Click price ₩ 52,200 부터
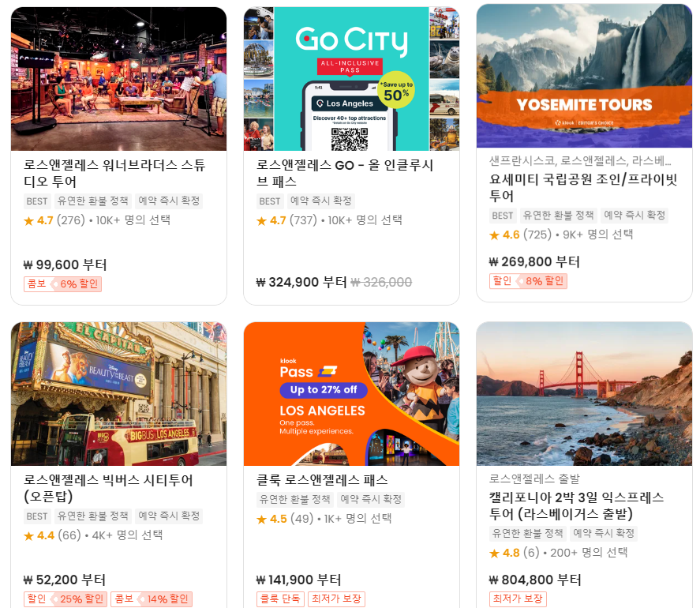Image resolution: width=700 pixels, height=608 pixels. pos(65,580)
